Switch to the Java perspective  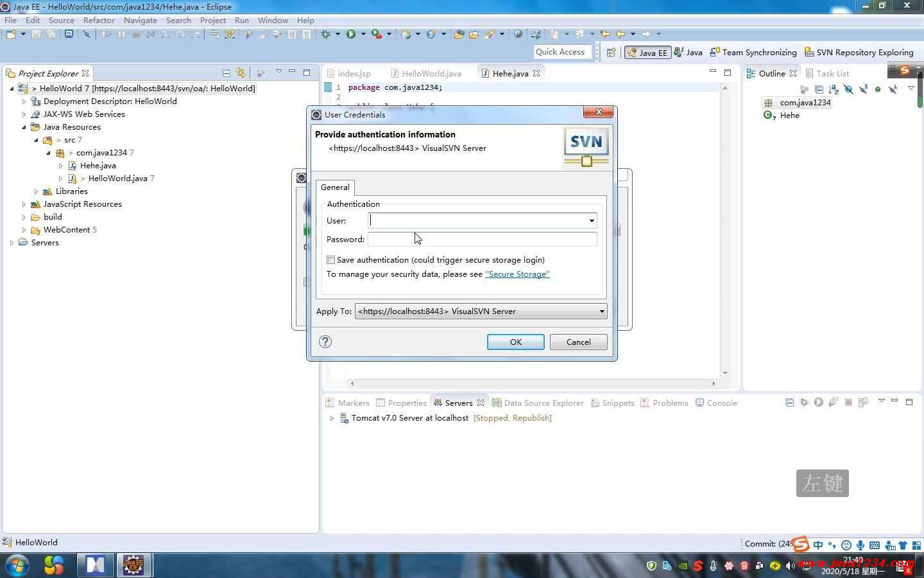689,52
